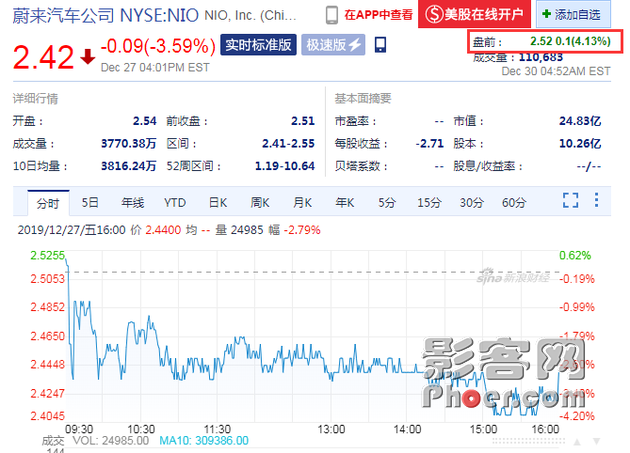
Task: Open the three-dot chart options menu
Action: tap(596, 200)
